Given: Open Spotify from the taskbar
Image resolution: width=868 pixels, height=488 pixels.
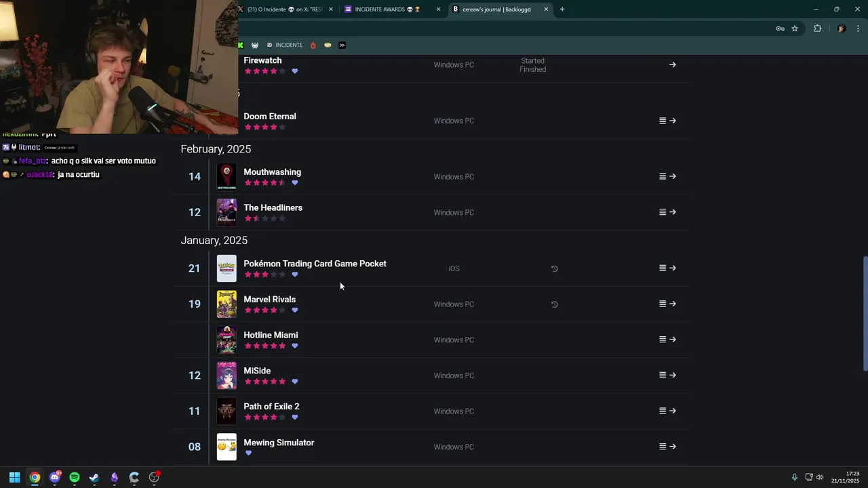Looking at the screenshot, I should coord(75,477).
